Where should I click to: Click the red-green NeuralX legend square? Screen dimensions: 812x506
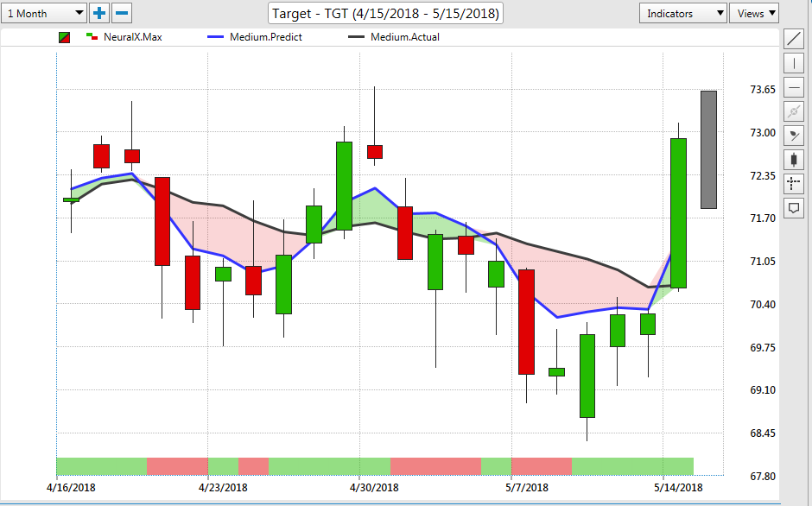tap(64, 37)
